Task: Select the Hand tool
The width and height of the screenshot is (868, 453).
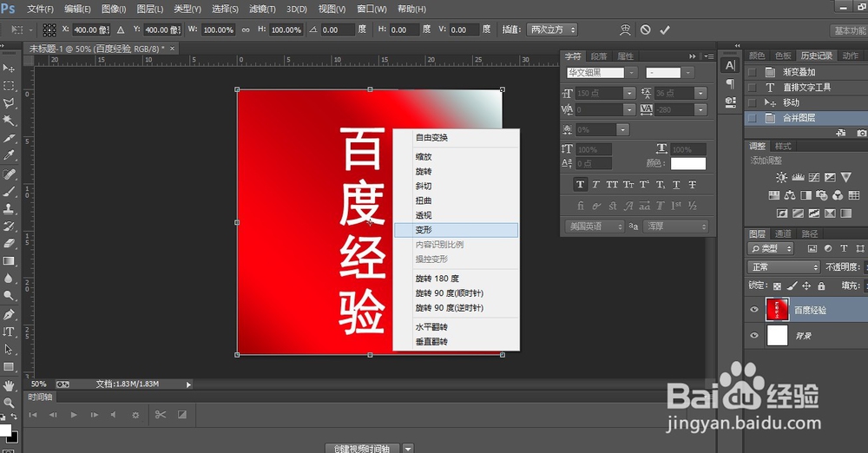Action: 9,385
